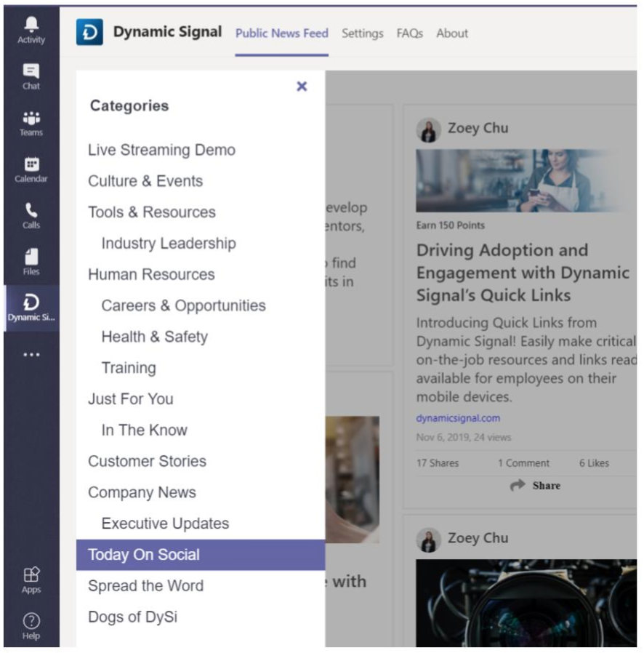Click the Nov 6, 2019, 24 views text

464,437
